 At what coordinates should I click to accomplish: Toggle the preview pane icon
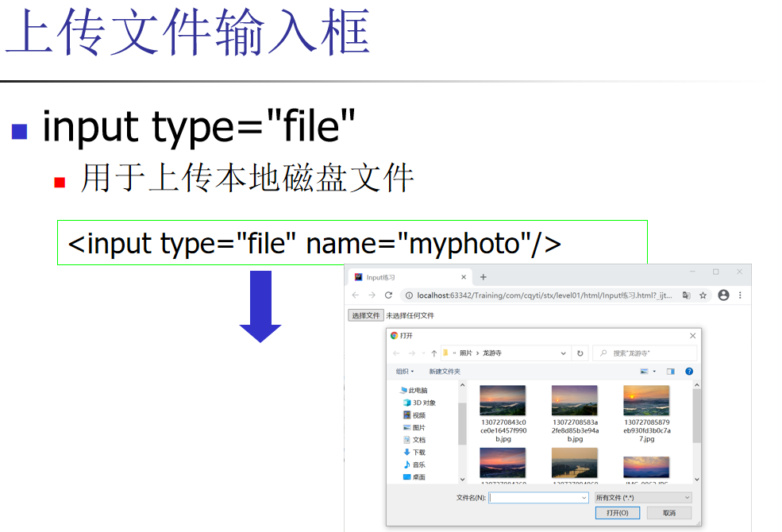[x=671, y=372]
